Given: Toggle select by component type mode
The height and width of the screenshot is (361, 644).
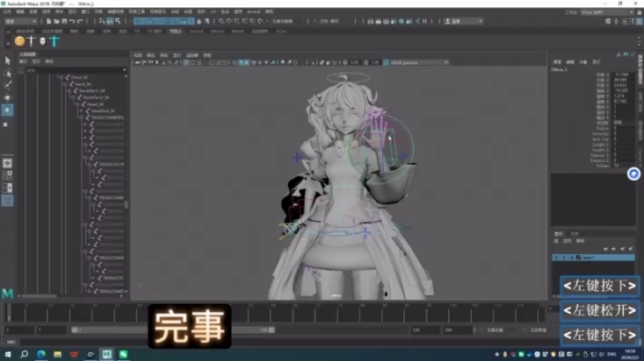Looking at the screenshot, I should 118,22.
